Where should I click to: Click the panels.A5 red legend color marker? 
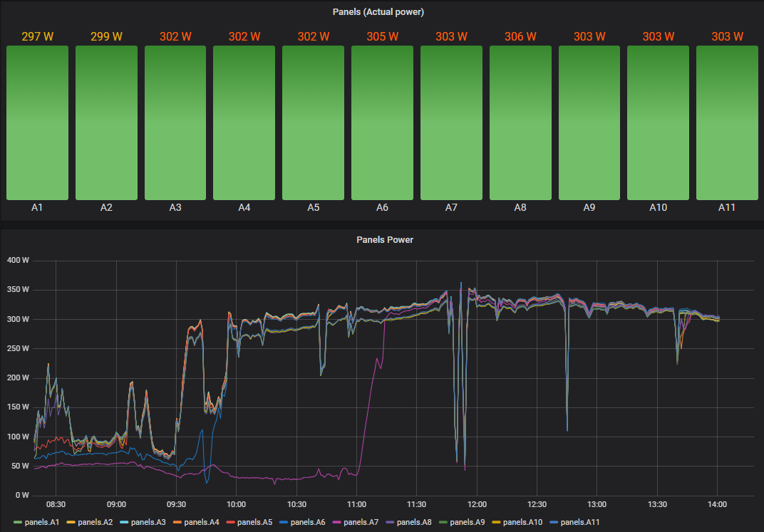tap(230, 522)
